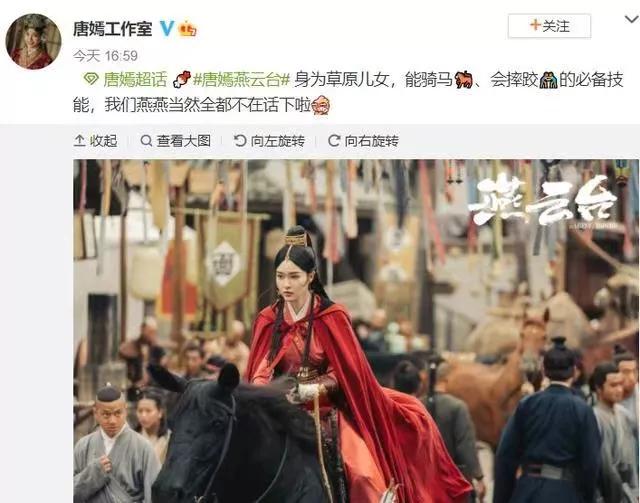Viewport: 640px width, 503px height.
Task: Rotate the image right with 向右旋转
Action: click(363, 141)
